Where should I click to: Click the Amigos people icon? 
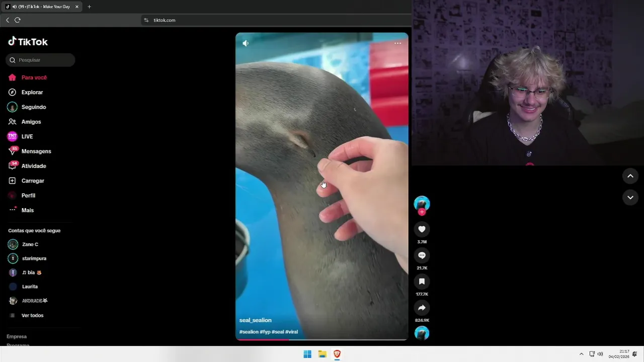tap(12, 122)
